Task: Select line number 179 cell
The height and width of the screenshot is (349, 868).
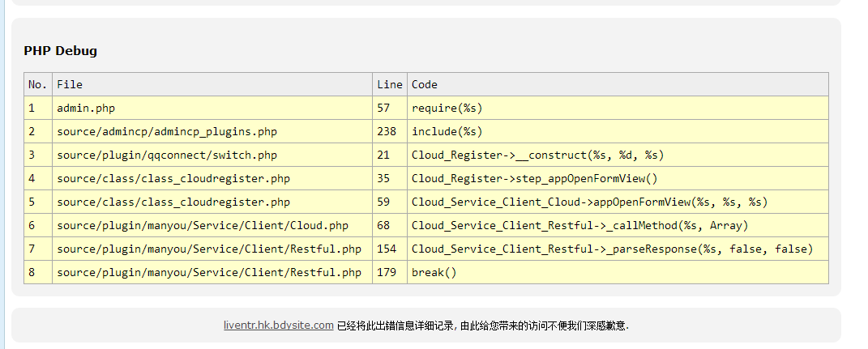Action: 390,272
